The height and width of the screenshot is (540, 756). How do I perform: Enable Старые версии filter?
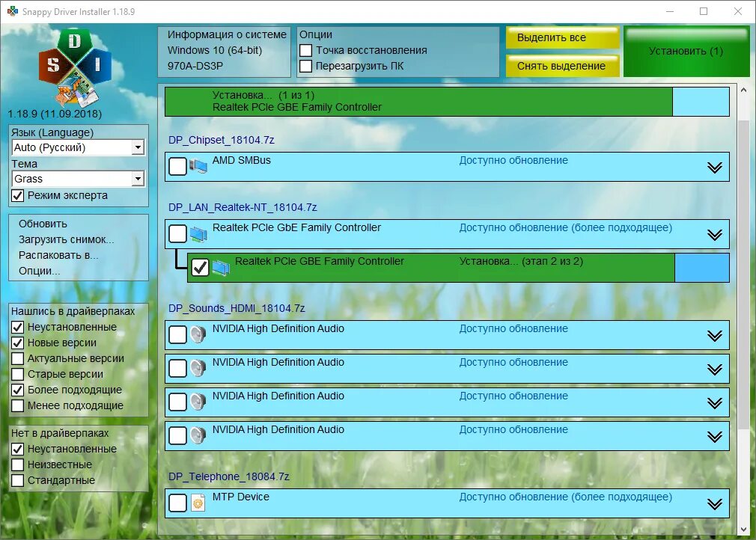click(x=17, y=374)
